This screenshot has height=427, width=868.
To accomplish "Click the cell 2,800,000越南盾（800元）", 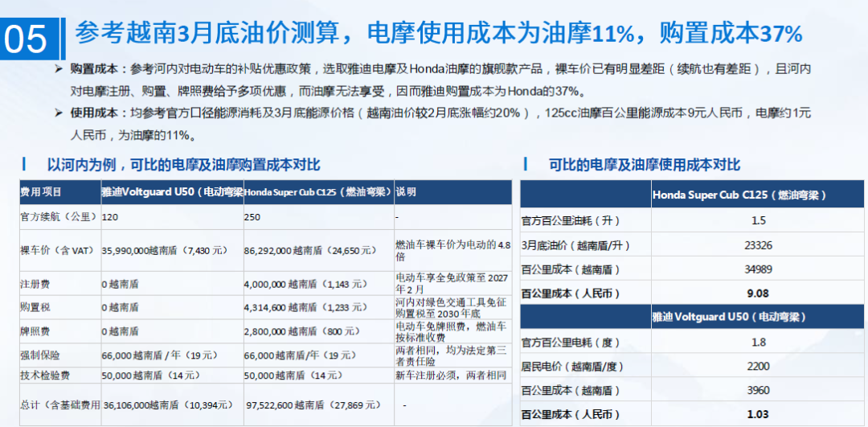I will 301,331.
